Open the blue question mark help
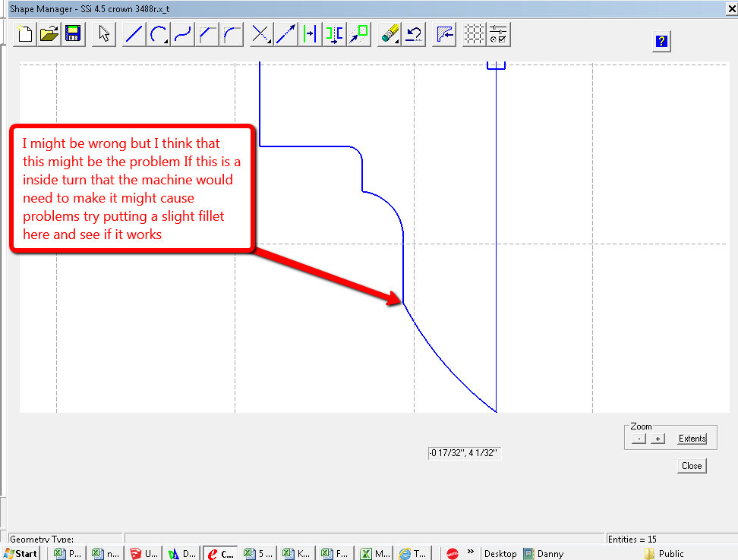This screenshot has width=738, height=560. tap(661, 42)
